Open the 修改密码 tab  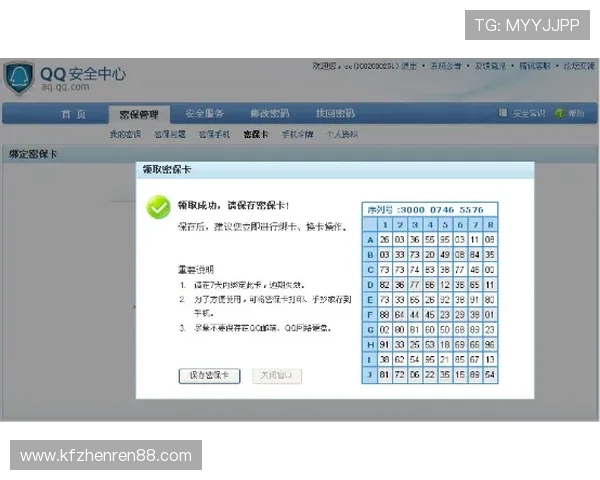[270, 113]
